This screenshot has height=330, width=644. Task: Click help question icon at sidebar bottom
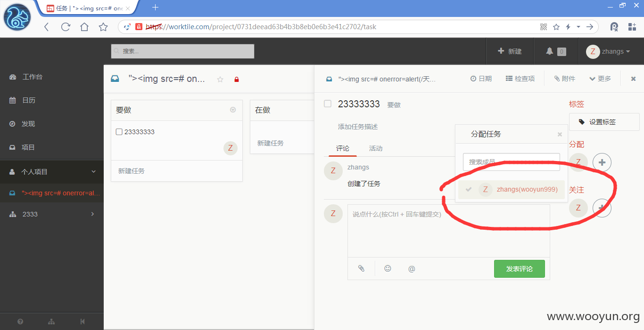(20, 322)
